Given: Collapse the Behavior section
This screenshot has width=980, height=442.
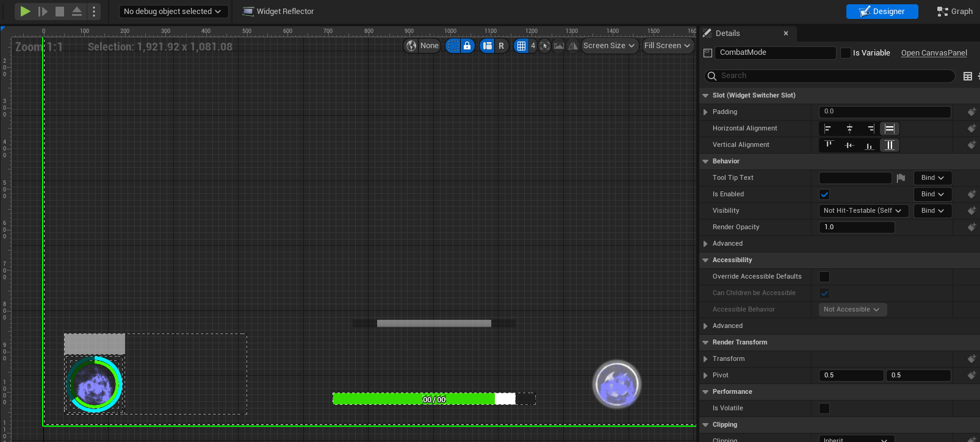Looking at the screenshot, I should (x=706, y=162).
